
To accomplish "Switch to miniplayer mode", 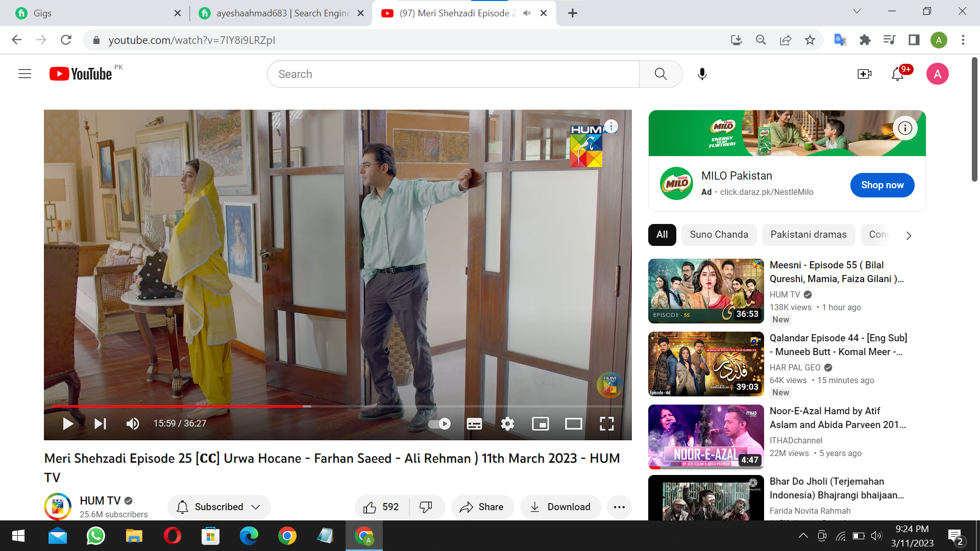I will coord(541,423).
